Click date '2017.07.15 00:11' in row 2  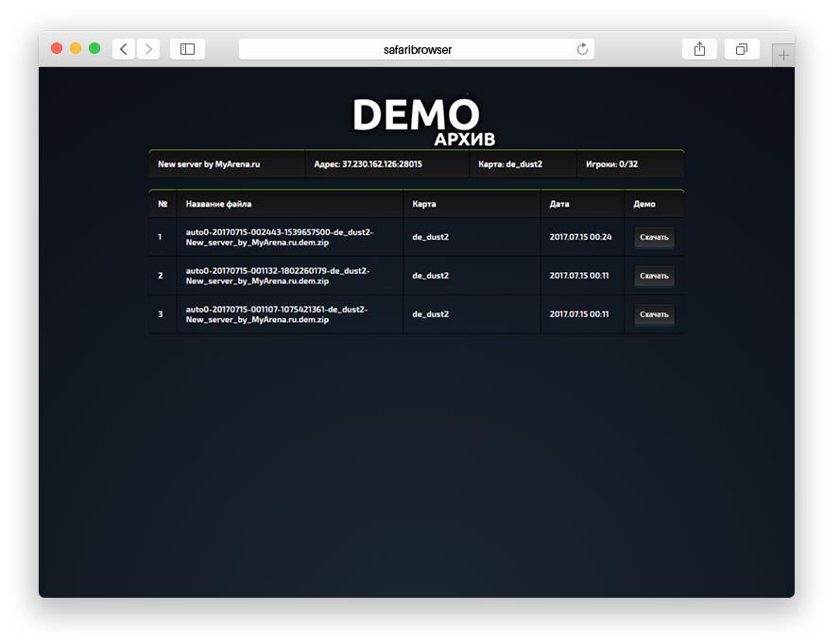579,276
